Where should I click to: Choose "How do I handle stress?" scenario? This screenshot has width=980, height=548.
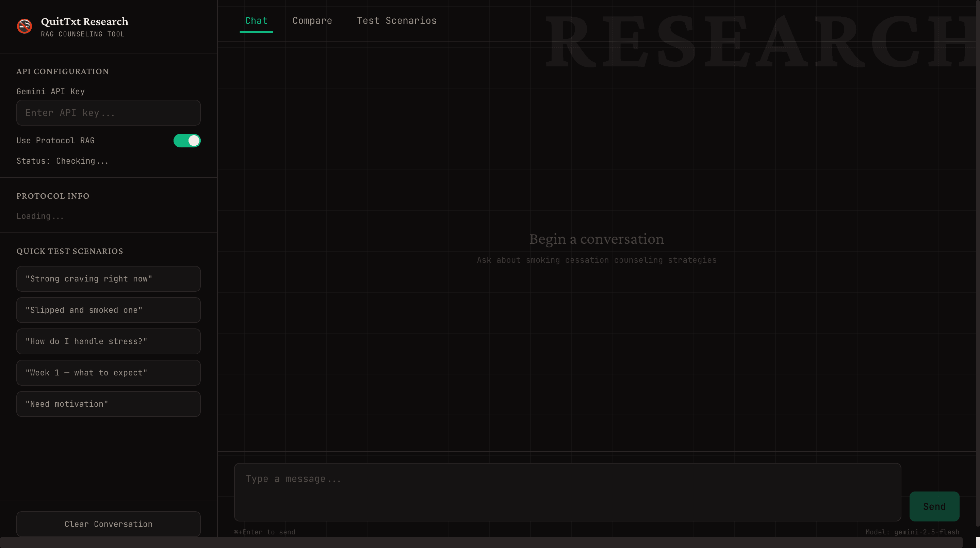point(109,341)
